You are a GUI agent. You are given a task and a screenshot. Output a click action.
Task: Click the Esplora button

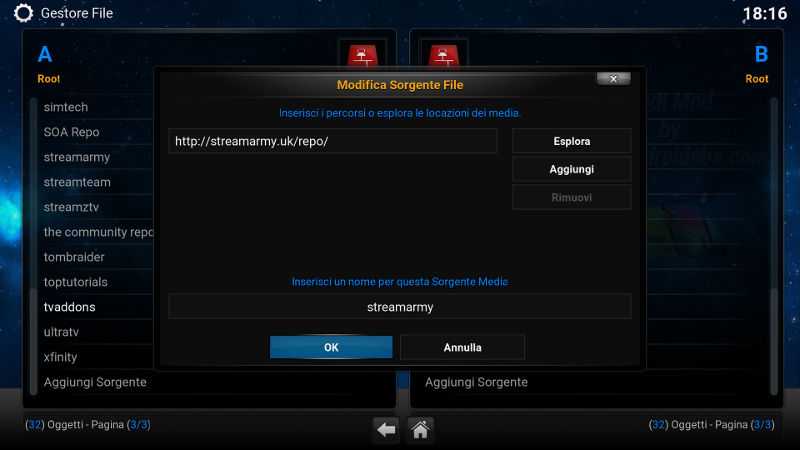(571, 141)
